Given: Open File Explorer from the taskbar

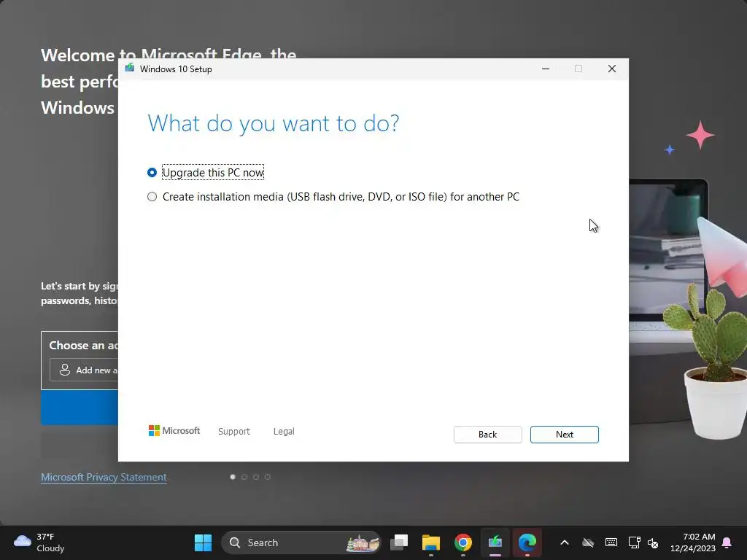Looking at the screenshot, I should click(431, 542).
